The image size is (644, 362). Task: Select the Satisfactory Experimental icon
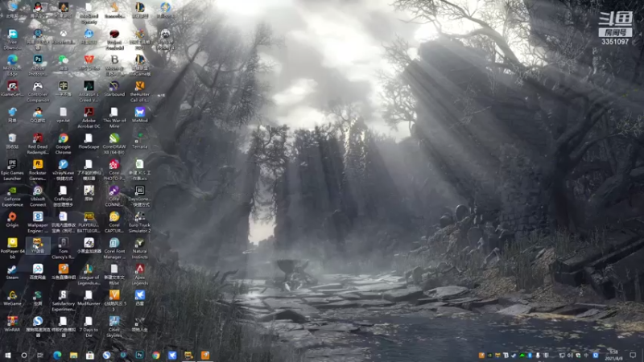coord(63,301)
